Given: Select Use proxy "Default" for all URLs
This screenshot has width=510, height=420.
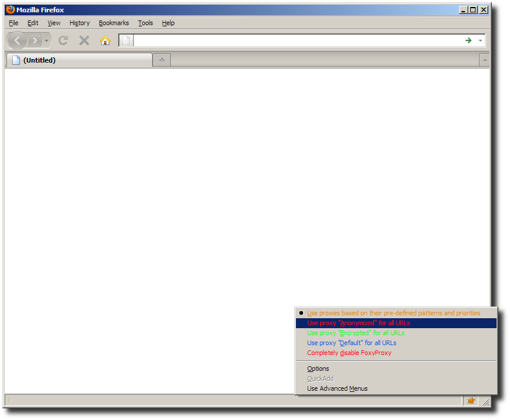Looking at the screenshot, I should coord(352,343).
